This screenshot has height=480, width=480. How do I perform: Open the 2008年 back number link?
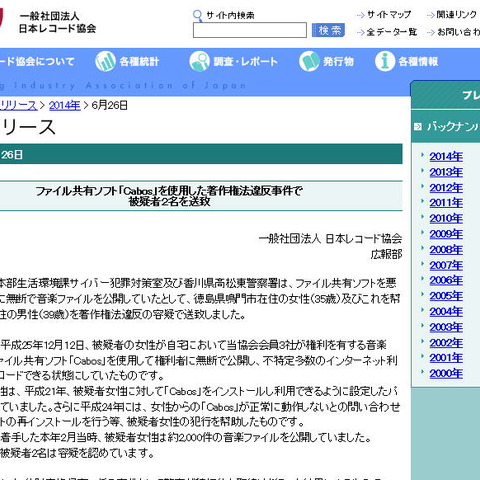(x=446, y=250)
